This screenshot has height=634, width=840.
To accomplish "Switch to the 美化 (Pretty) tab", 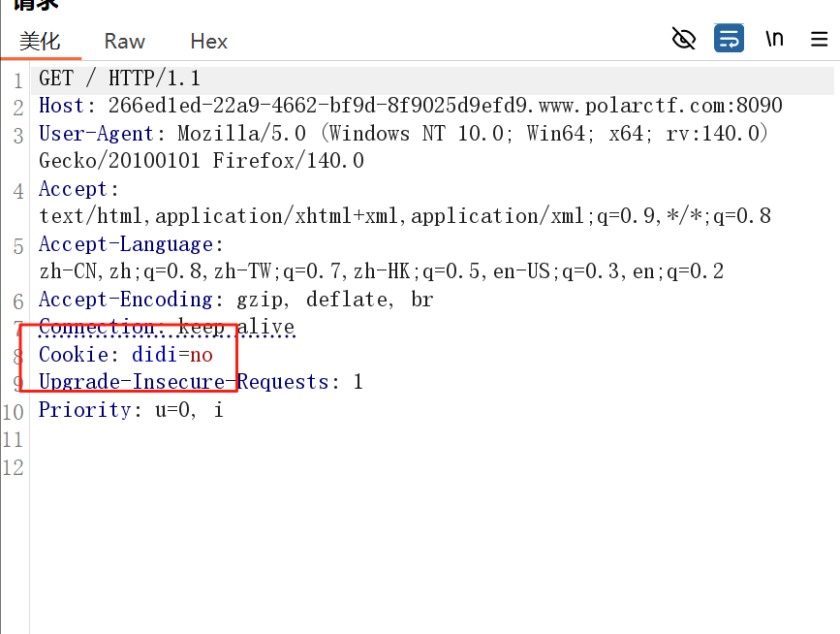I will pyautogui.click(x=40, y=42).
